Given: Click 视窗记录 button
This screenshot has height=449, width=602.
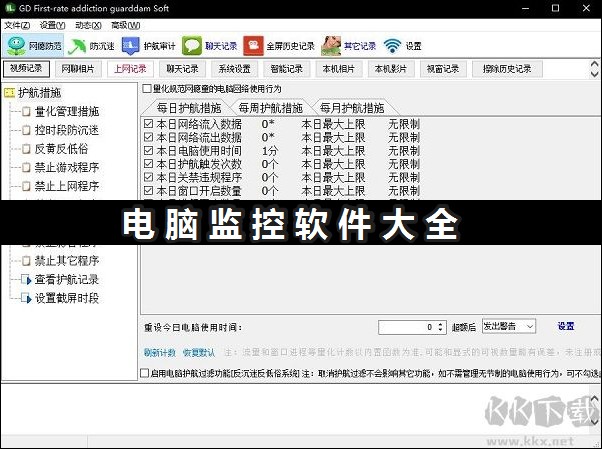Looking at the screenshot, I should click(x=443, y=69).
